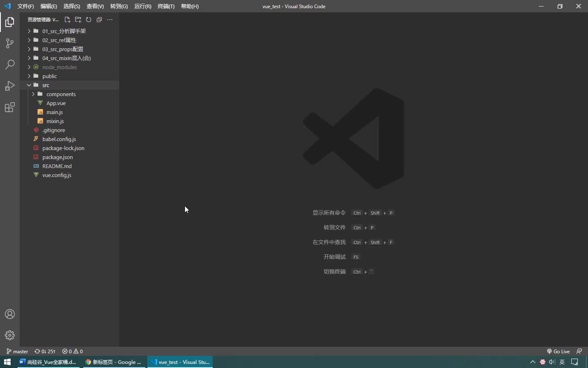588x368 pixels.
Task: Open the 终端(T) menu
Action: [x=166, y=6]
